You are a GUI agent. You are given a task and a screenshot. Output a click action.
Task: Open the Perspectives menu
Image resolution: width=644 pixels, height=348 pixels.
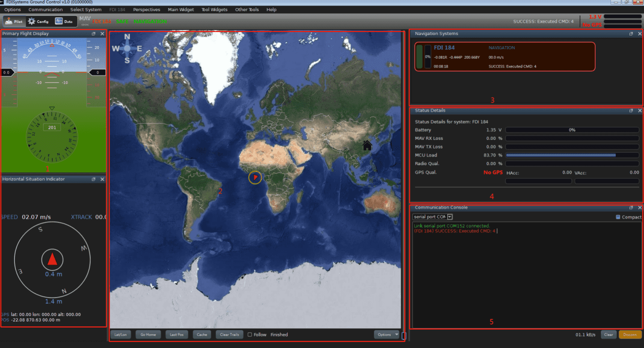pos(146,9)
